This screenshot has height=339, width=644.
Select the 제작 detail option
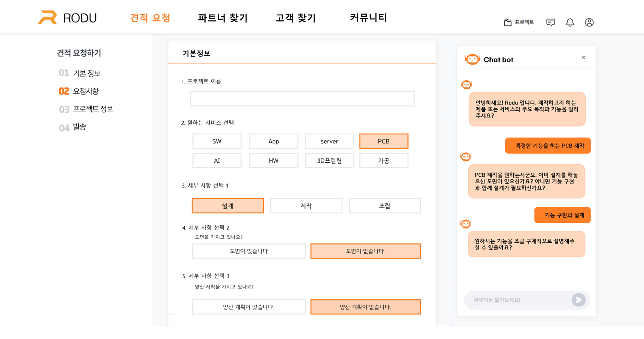point(306,206)
